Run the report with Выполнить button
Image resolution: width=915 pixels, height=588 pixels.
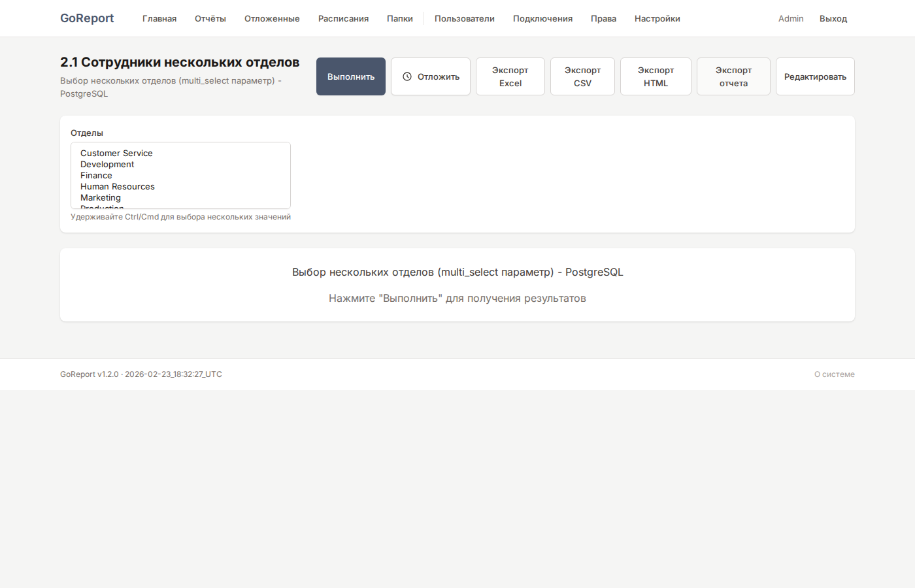click(x=350, y=76)
